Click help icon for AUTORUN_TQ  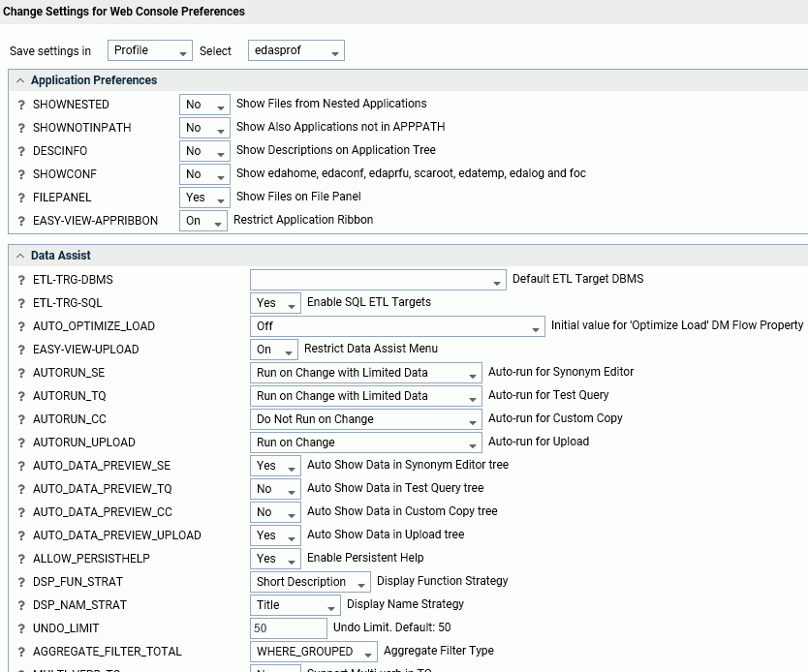(21, 396)
